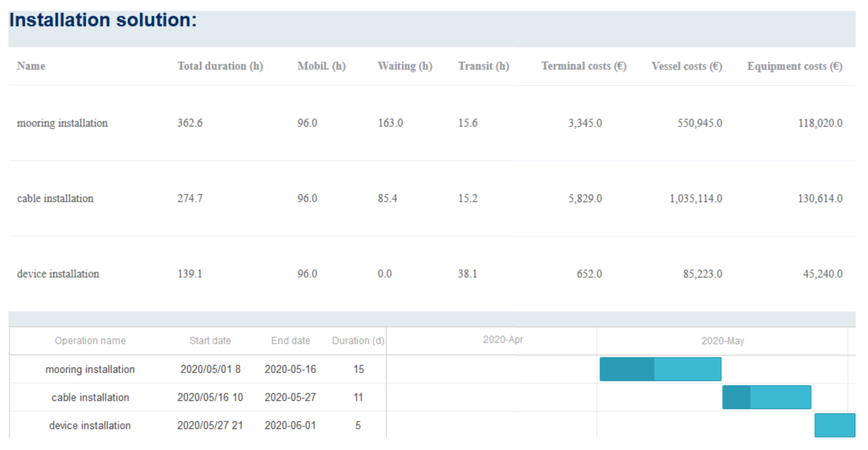The image size is (868, 450).
Task: Click the 2020-May month header
Action: [x=723, y=341]
